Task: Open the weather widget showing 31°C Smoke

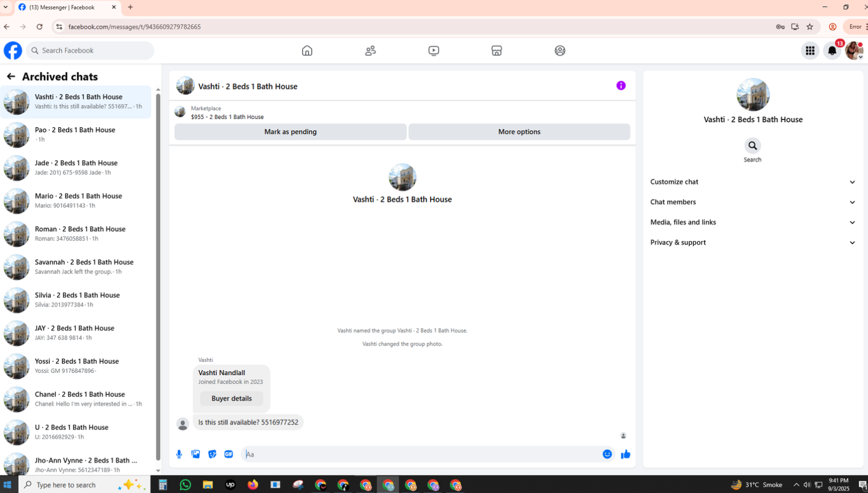Action: click(756, 485)
